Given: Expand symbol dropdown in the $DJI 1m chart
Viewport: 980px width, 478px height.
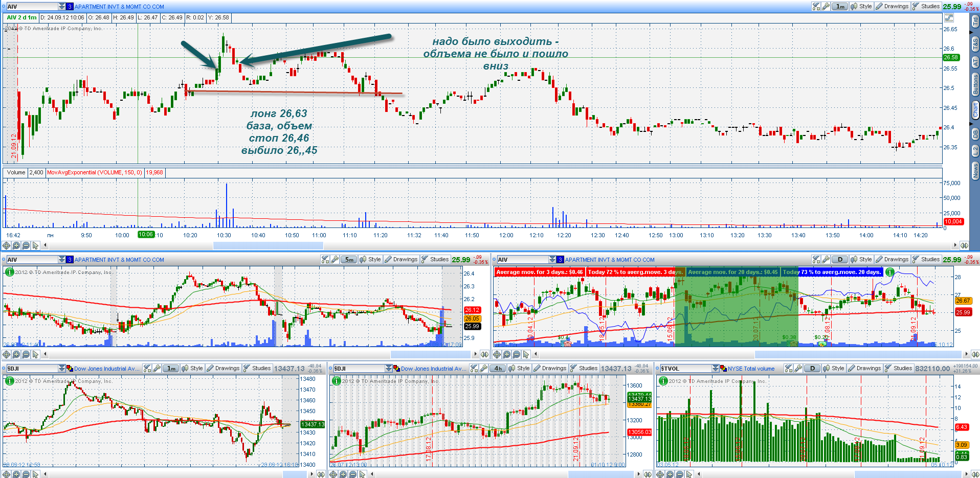Looking at the screenshot, I should [62, 369].
